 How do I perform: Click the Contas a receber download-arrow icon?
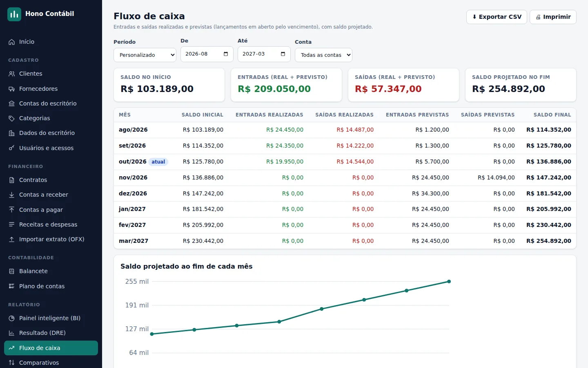tap(11, 195)
